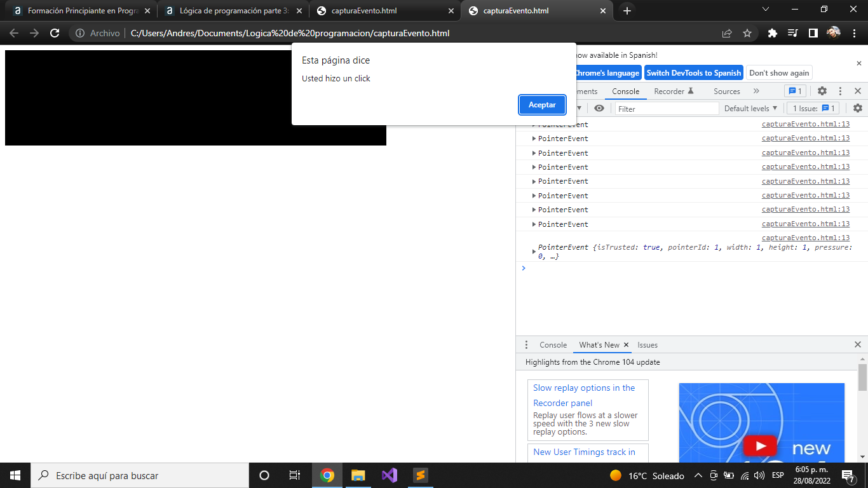Viewport: 868px width, 488px height.
Task: Open the Extensions puzzle icon
Action: (773, 33)
